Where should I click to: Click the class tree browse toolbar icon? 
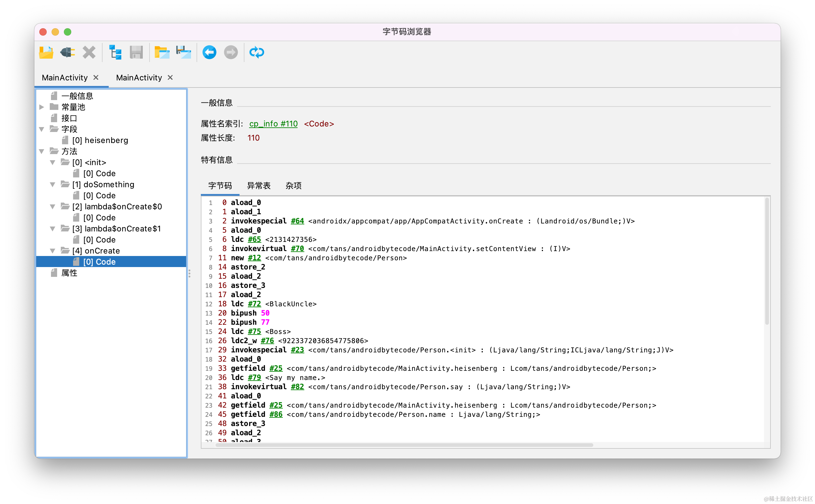pyautogui.click(x=115, y=52)
